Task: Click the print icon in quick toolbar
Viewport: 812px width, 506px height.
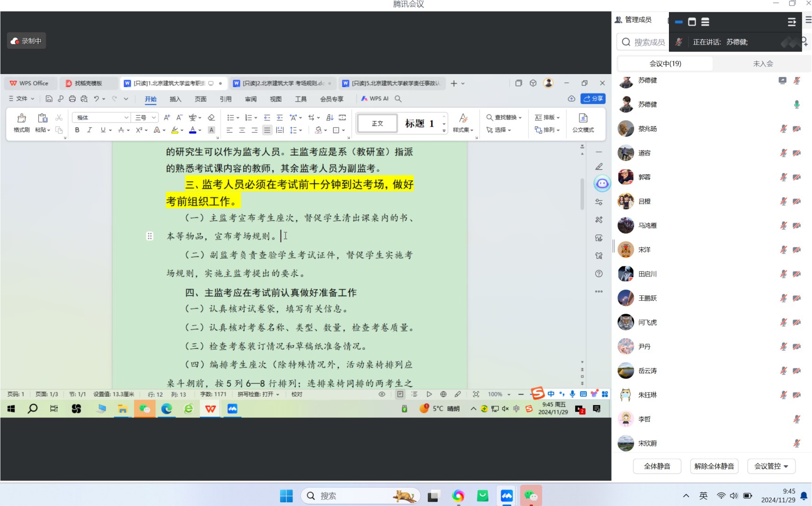Action: [x=72, y=99]
